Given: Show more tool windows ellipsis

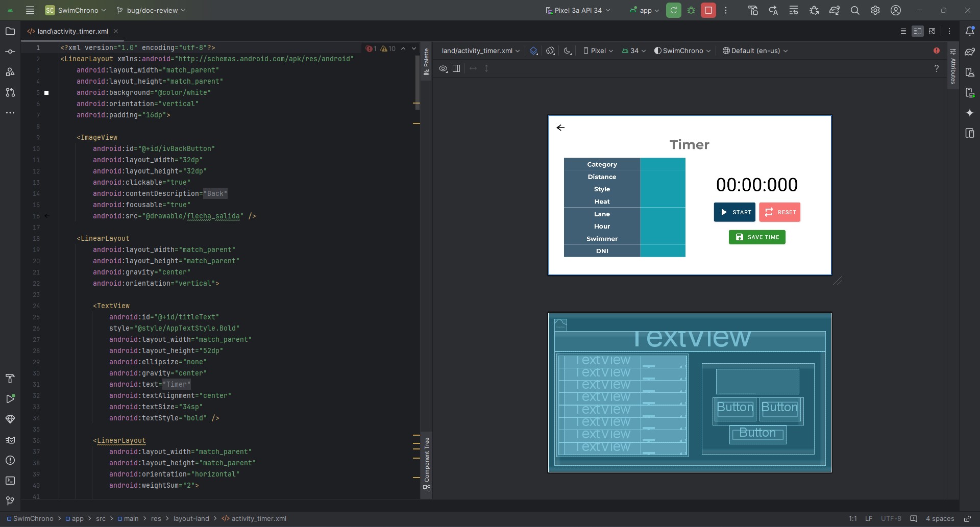Looking at the screenshot, I should pos(10,113).
